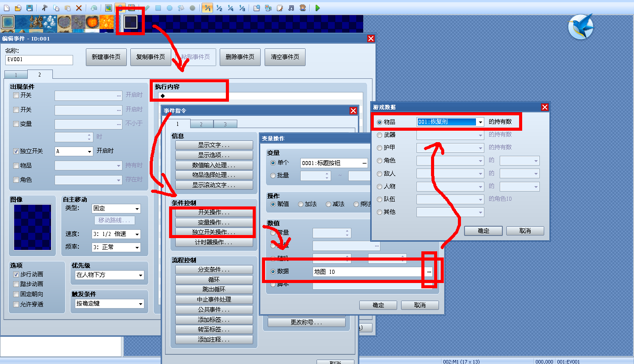Switch to event page tab 1 under 名称

pos(16,75)
